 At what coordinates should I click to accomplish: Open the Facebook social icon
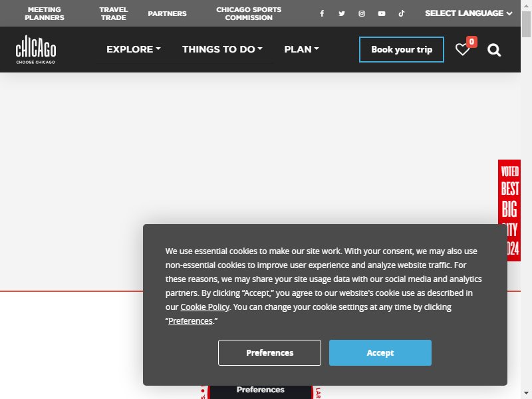(322, 13)
